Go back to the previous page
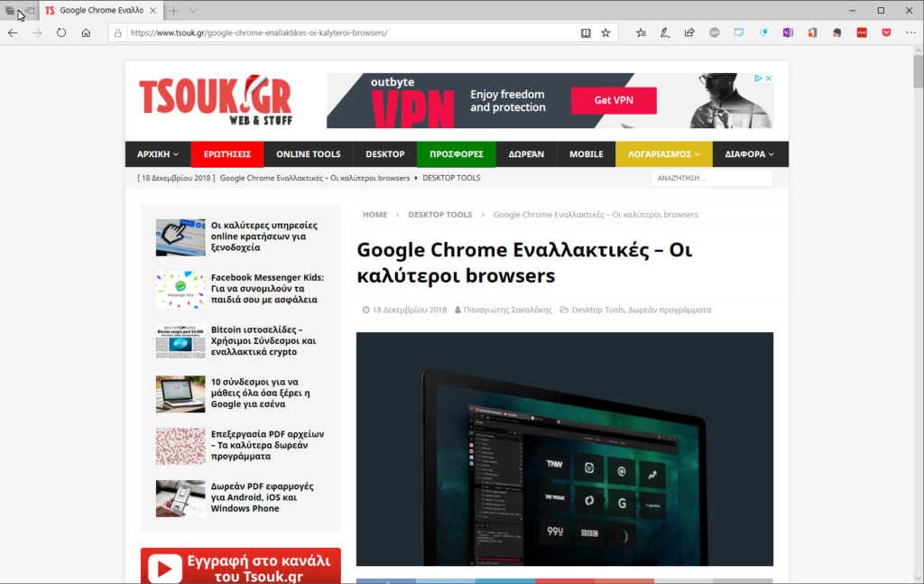 point(13,33)
